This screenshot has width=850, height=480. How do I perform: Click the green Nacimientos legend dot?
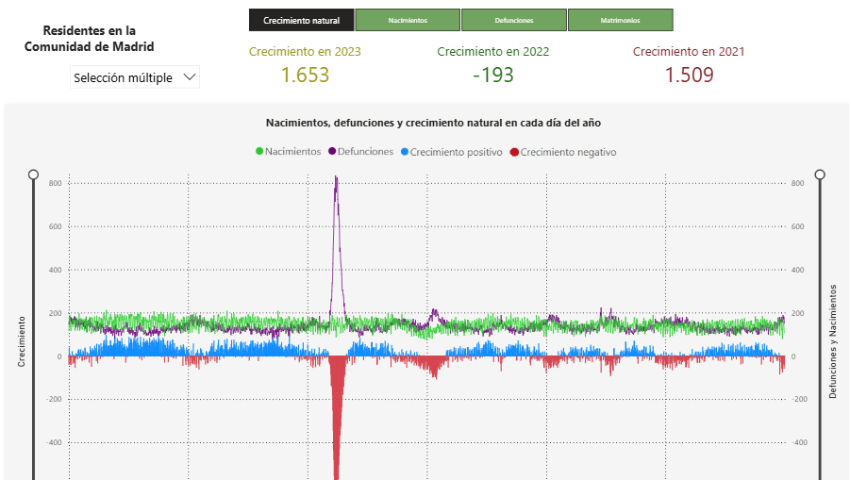260,152
